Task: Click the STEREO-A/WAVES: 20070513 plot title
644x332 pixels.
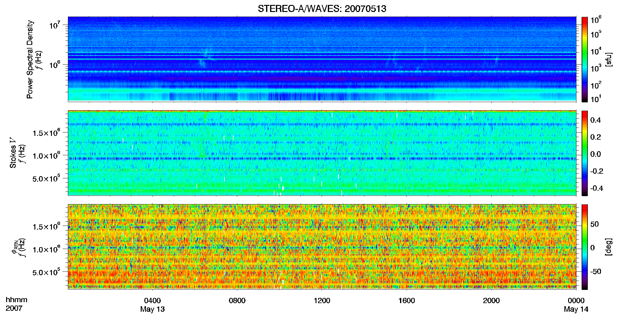Action: point(322,9)
